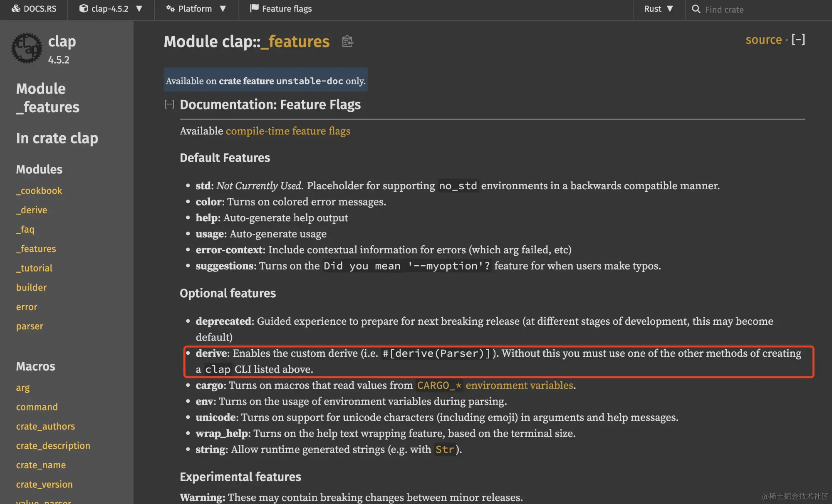Toggle all docs with [-] button
Image resolution: width=832 pixels, height=504 pixels.
798,40
